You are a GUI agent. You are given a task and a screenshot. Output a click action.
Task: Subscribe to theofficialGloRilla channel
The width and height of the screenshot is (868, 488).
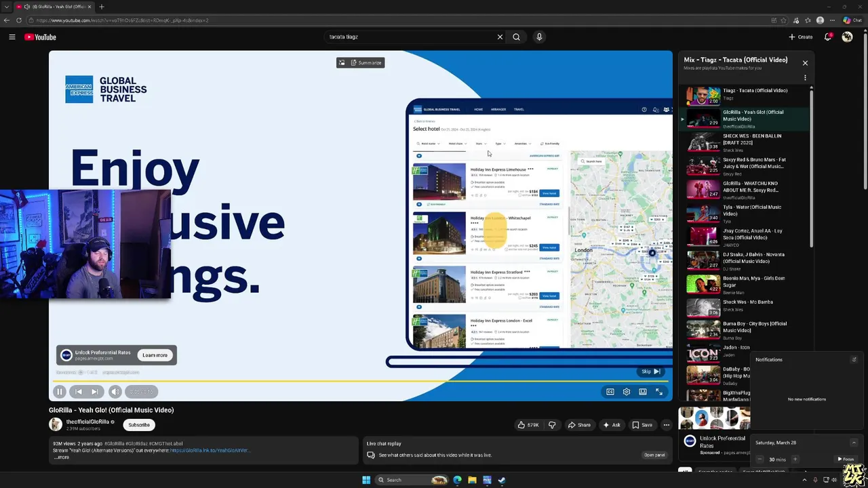click(139, 425)
